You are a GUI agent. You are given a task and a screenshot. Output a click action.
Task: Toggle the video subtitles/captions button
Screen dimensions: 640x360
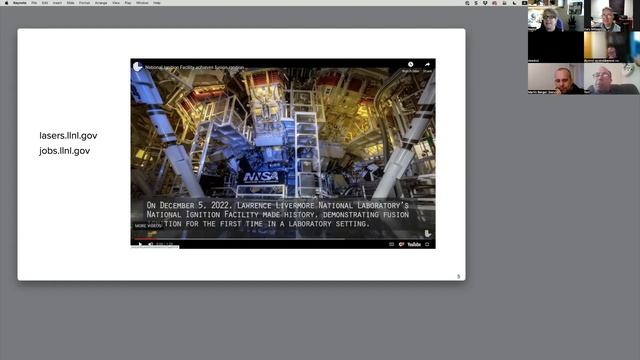pyautogui.click(x=391, y=244)
